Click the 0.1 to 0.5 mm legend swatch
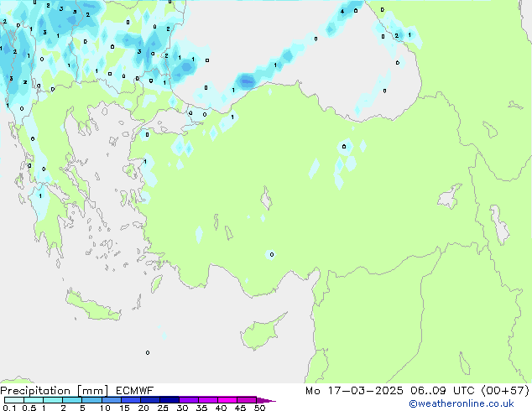This screenshot has width=532, height=411. [14, 400]
